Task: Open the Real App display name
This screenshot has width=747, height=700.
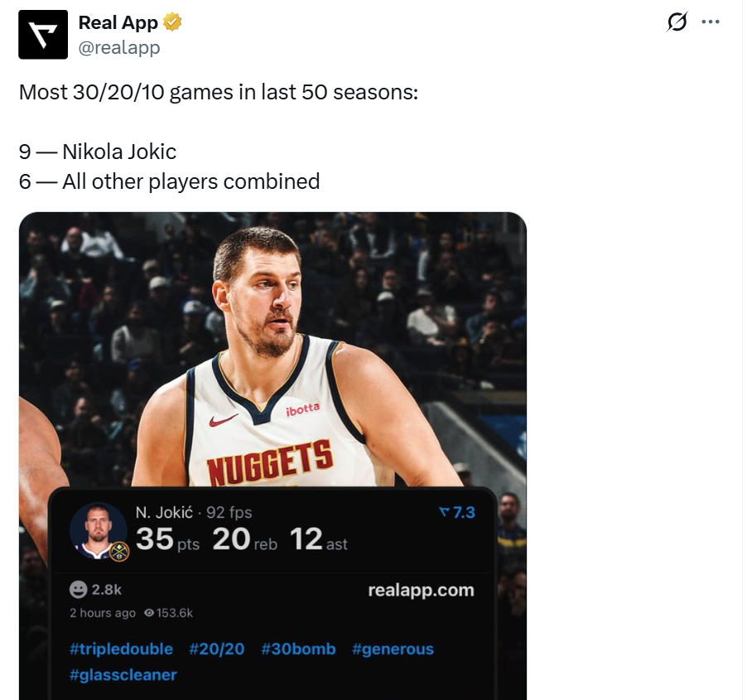Action: 118,22
